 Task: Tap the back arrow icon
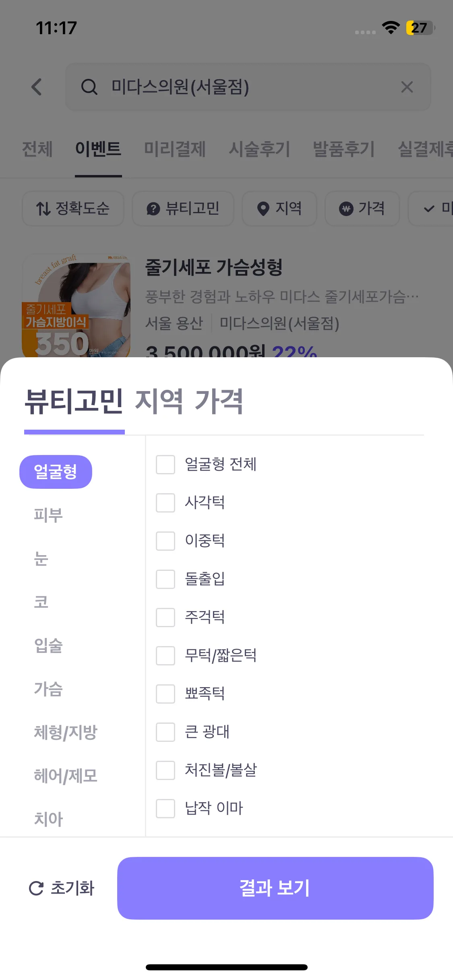[x=37, y=87]
